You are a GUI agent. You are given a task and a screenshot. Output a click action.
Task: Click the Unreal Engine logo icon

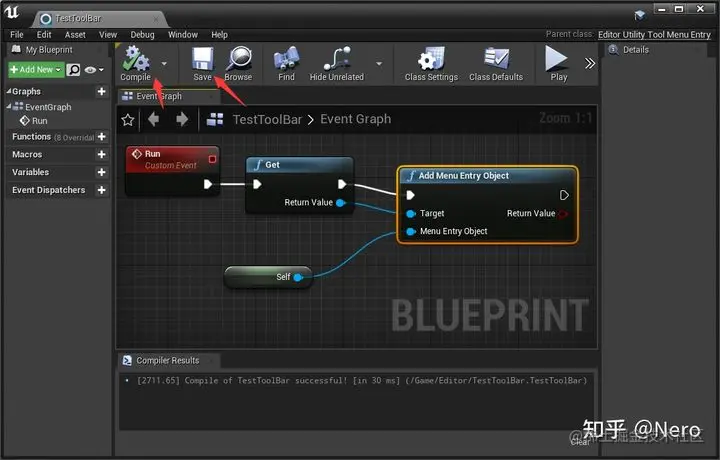pos(12,12)
